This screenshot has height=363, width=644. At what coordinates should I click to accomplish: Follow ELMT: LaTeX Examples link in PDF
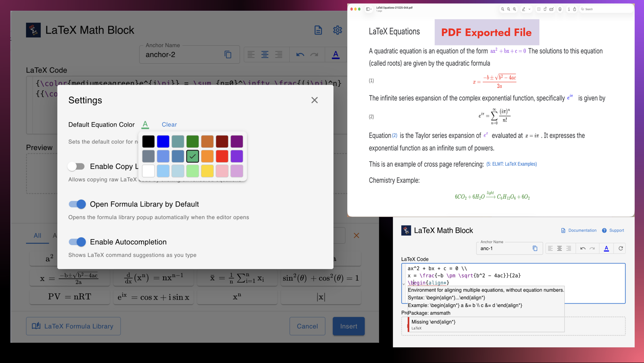(x=511, y=164)
